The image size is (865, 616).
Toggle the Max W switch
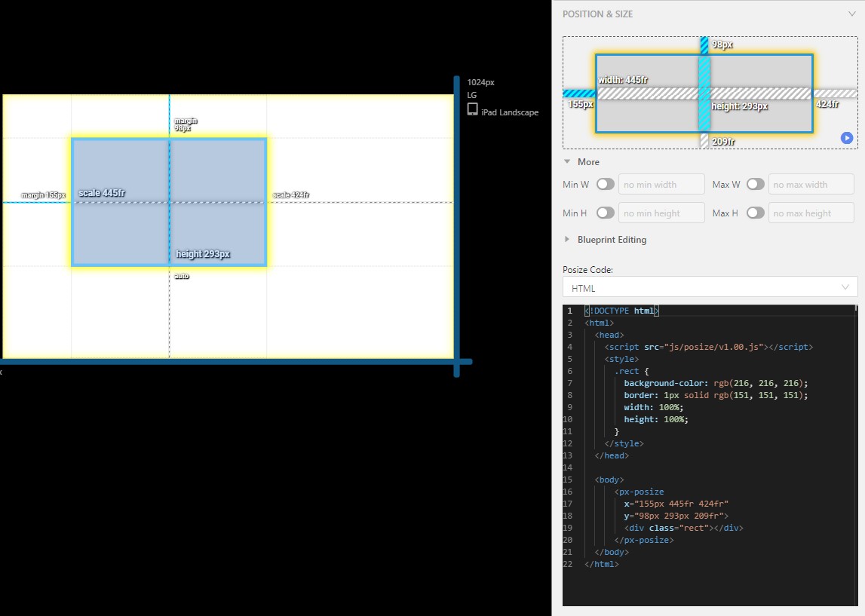click(755, 184)
